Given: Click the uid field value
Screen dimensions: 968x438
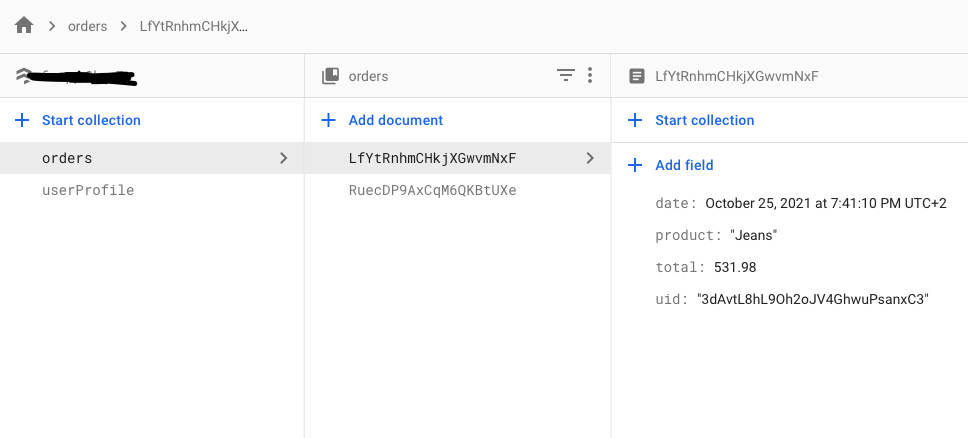Looking at the screenshot, I should 813,299.
